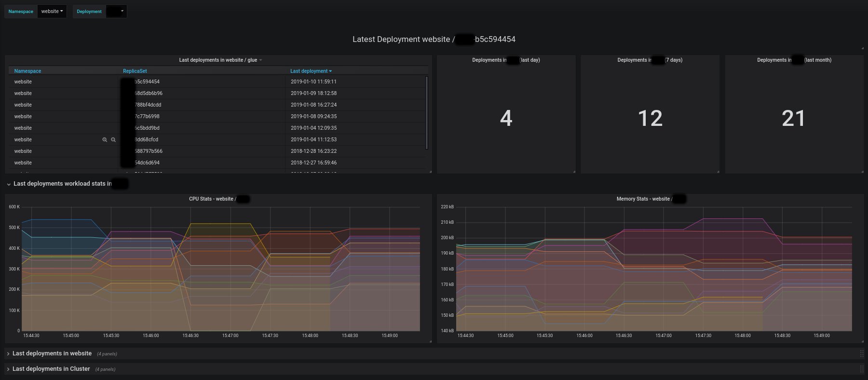Viewport: 868px width, 380px height.
Task: Grab drag handle of Last deployments in Cluster row
Action: pyautogui.click(x=862, y=369)
